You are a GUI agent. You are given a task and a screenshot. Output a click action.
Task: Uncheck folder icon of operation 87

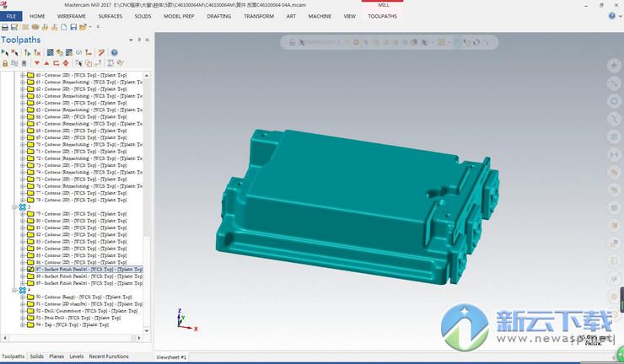pos(30,270)
